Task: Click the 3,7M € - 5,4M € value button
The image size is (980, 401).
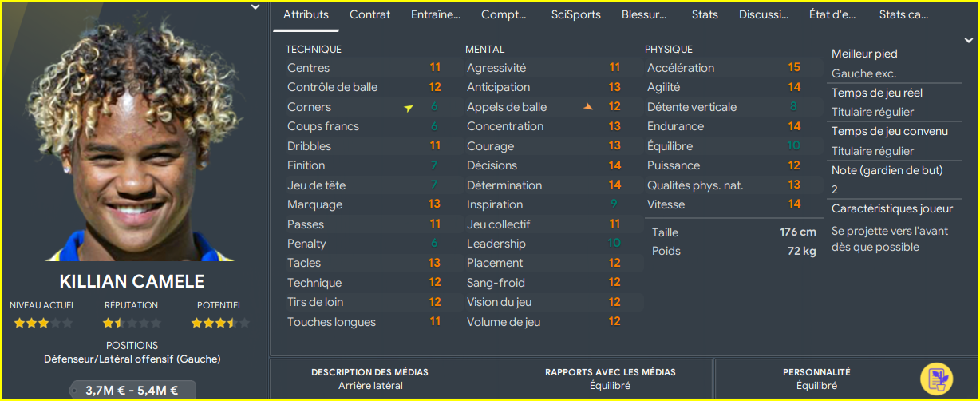Action: tap(132, 391)
